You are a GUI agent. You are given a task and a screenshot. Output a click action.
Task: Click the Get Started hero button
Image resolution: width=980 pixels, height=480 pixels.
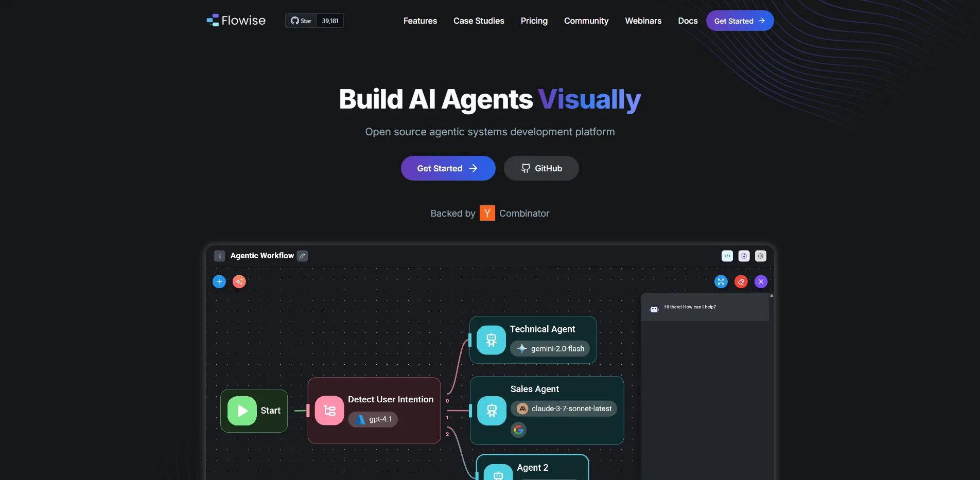tap(448, 168)
